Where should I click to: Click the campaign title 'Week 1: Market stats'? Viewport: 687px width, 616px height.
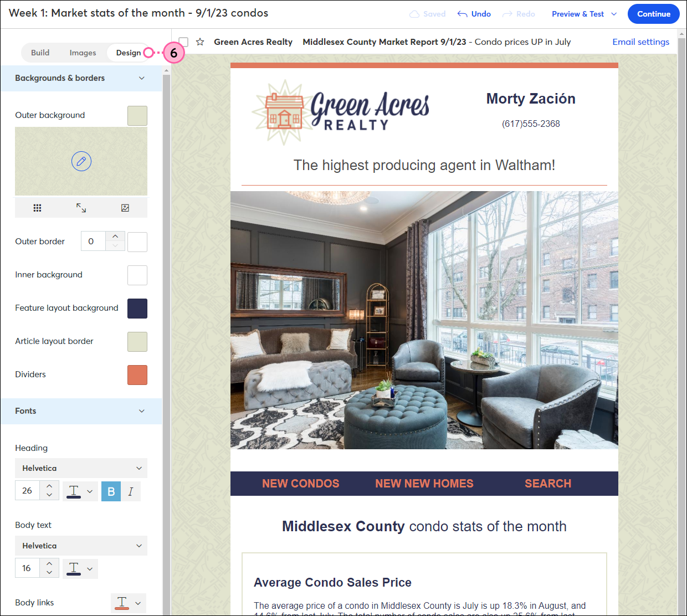(x=139, y=13)
